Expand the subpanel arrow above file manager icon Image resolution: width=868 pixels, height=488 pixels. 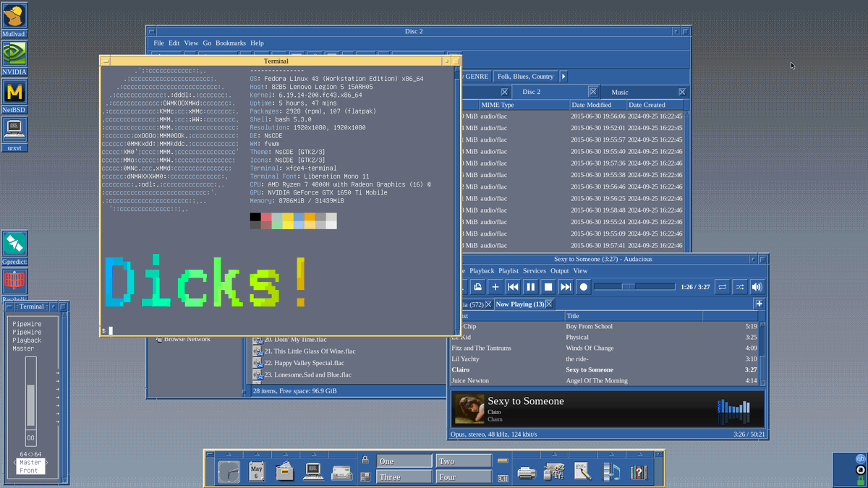coord(285,455)
